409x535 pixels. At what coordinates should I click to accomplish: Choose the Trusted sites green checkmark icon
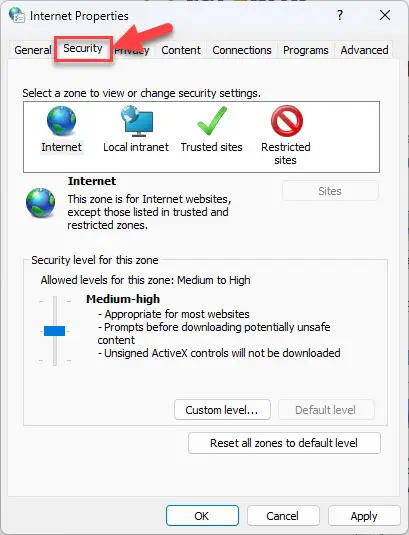[212, 121]
